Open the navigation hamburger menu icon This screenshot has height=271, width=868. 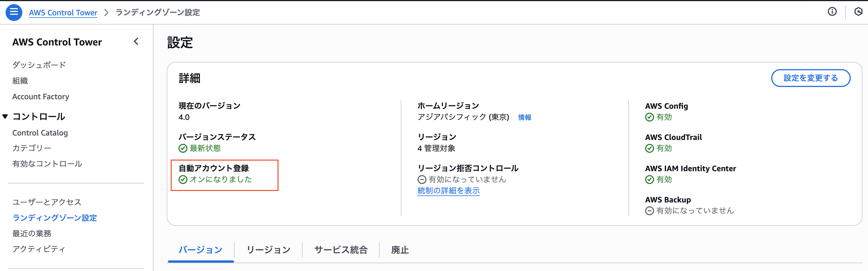[14, 12]
